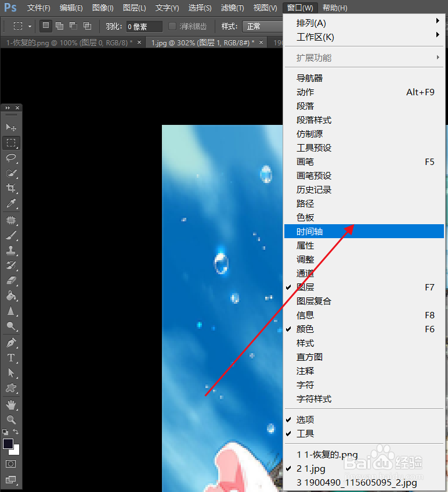448x492 pixels.
Task: Close the 1.jpg document tab
Action: coord(261,42)
